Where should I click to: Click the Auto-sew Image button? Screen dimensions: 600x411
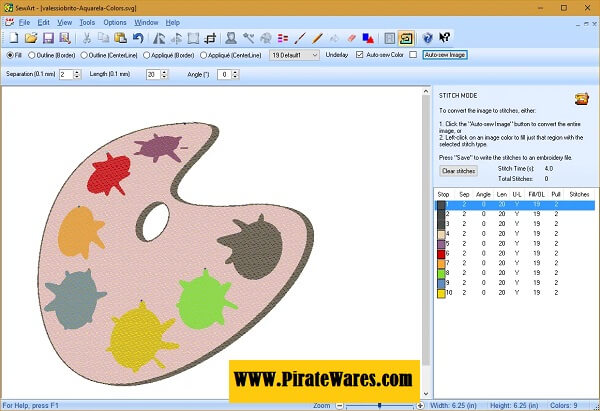tap(446, 55)
